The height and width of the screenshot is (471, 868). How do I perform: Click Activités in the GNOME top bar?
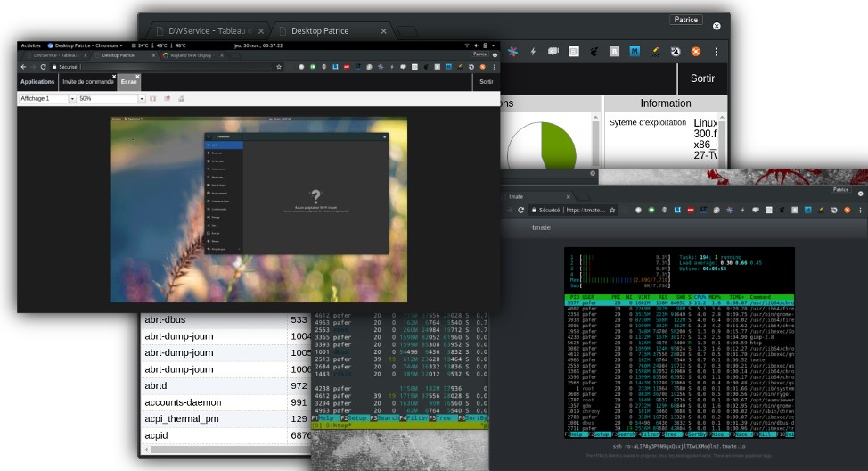point(31,45)
